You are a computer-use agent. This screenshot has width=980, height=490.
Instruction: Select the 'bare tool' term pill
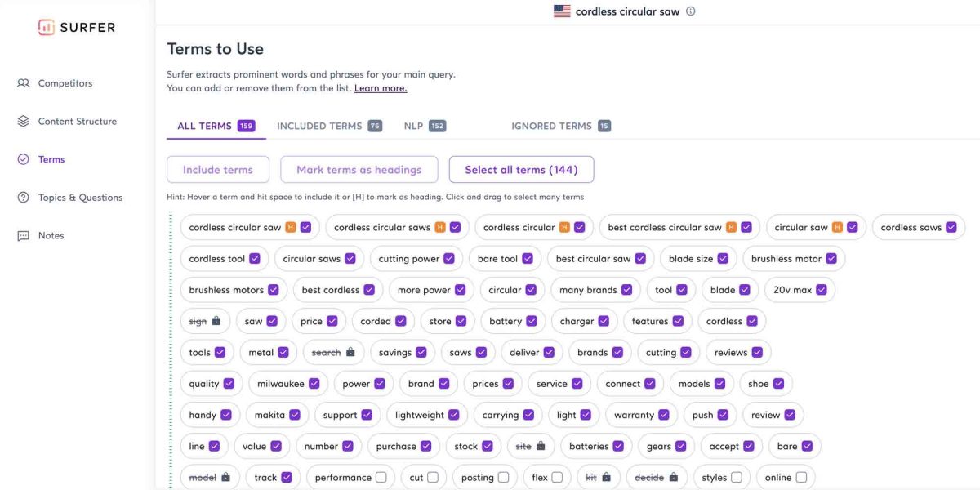pos(505,258)
